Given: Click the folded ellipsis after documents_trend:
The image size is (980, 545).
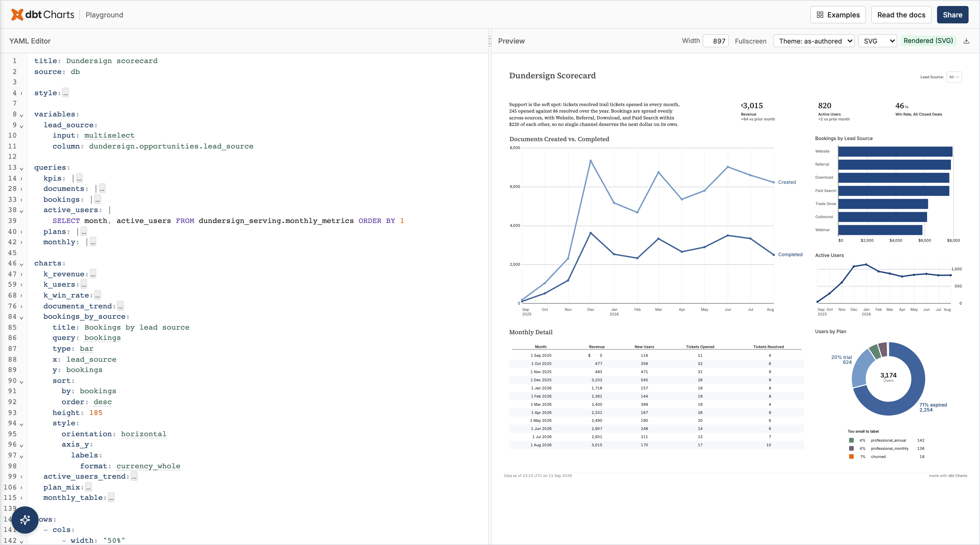Looking at the screenshot, I should point(120,306).
